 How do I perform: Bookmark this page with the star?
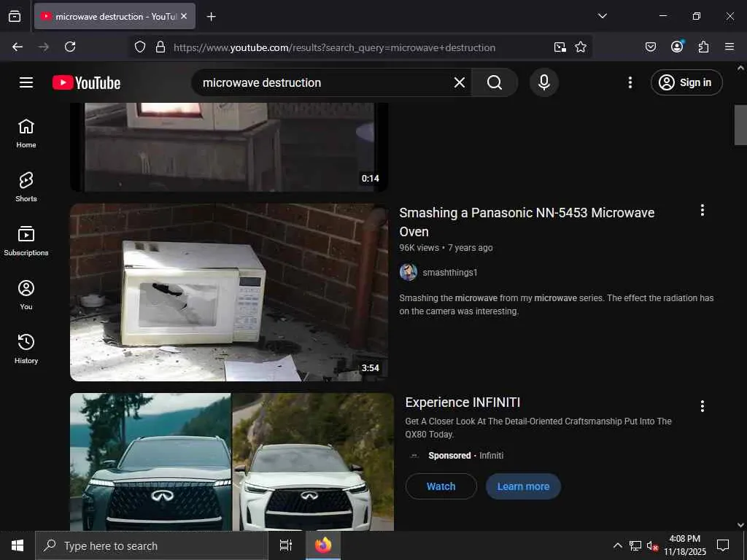pos(580,47)
